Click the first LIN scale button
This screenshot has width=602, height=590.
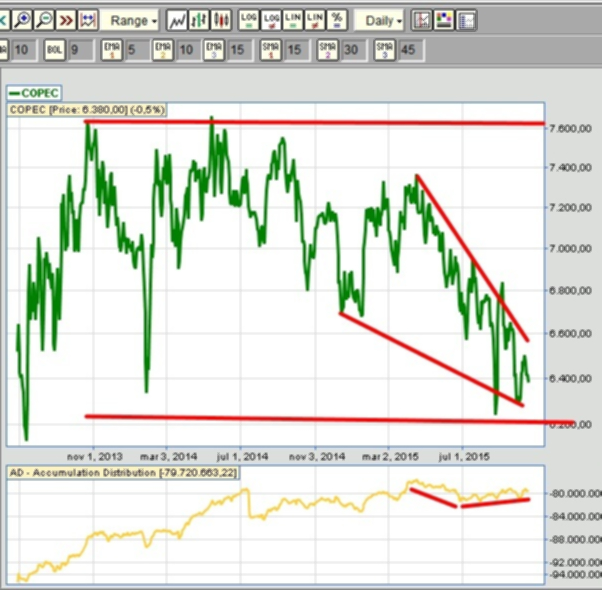click(x=293, y=20)
